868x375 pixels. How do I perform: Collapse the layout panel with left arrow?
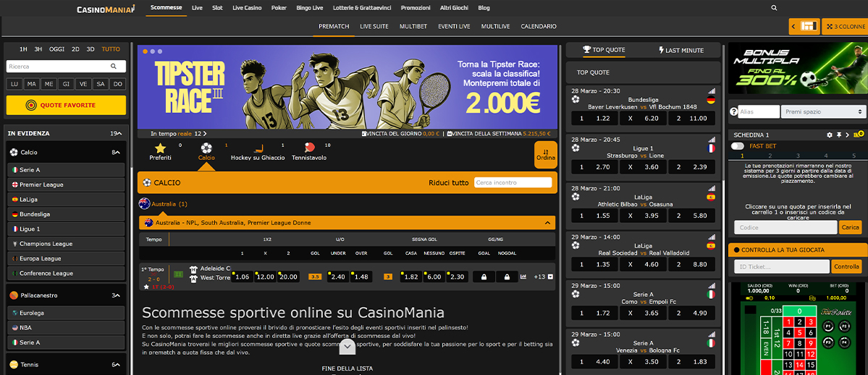(x=793, y=26)
